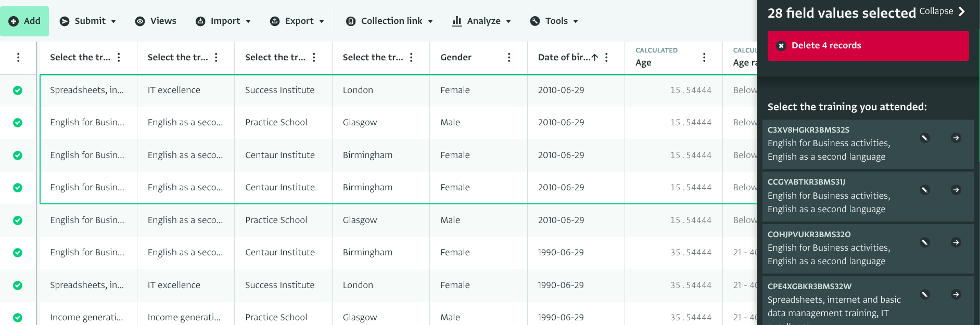Viewport: 980px width, 325px height.
Task: Open the Tools menu
Action: pyautogui.click(x=554, y=21)
